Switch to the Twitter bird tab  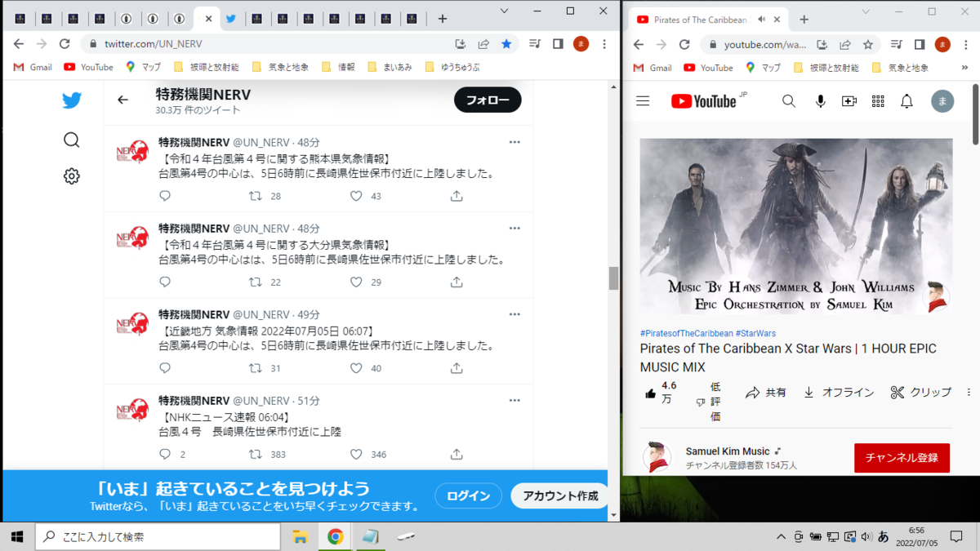231,19
